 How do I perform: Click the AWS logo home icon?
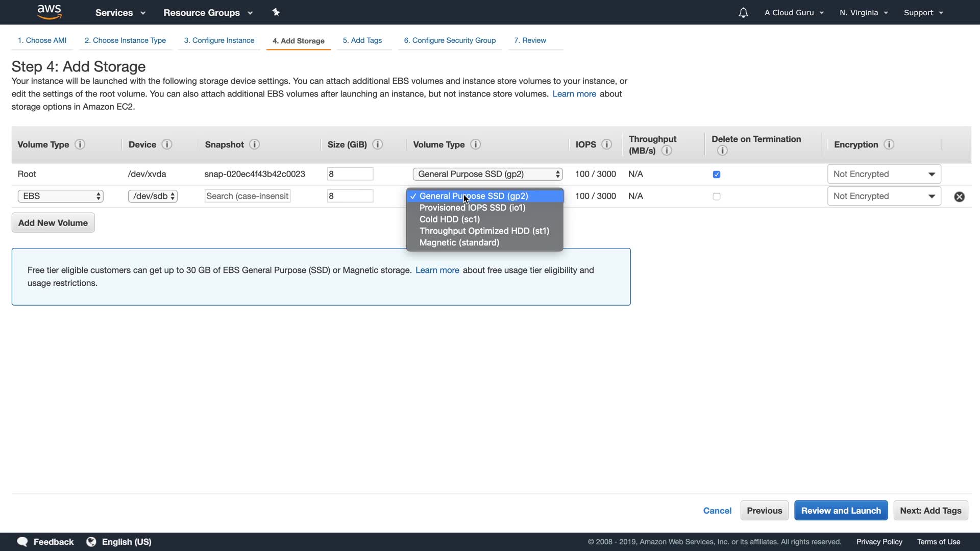[x=49, y=12]
